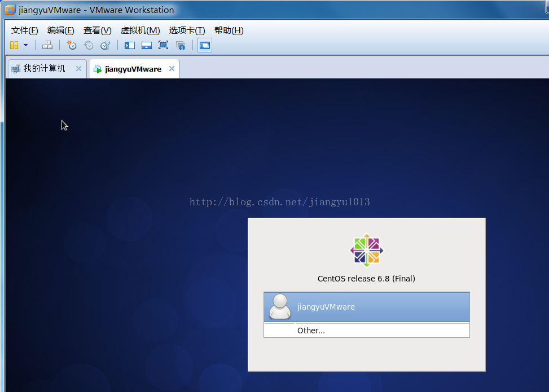
Task: Revert to the previous snapshot icon
Action: coord(89,45)
